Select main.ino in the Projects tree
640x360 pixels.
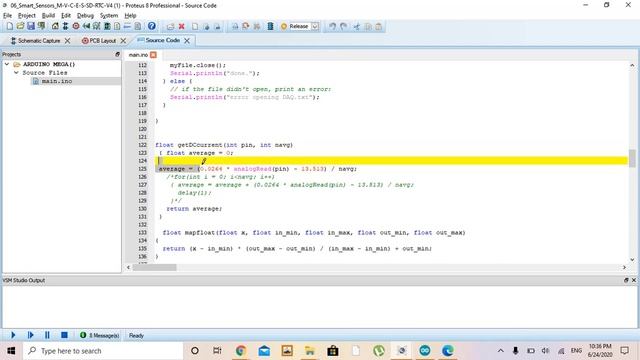[x=57, y=81]
